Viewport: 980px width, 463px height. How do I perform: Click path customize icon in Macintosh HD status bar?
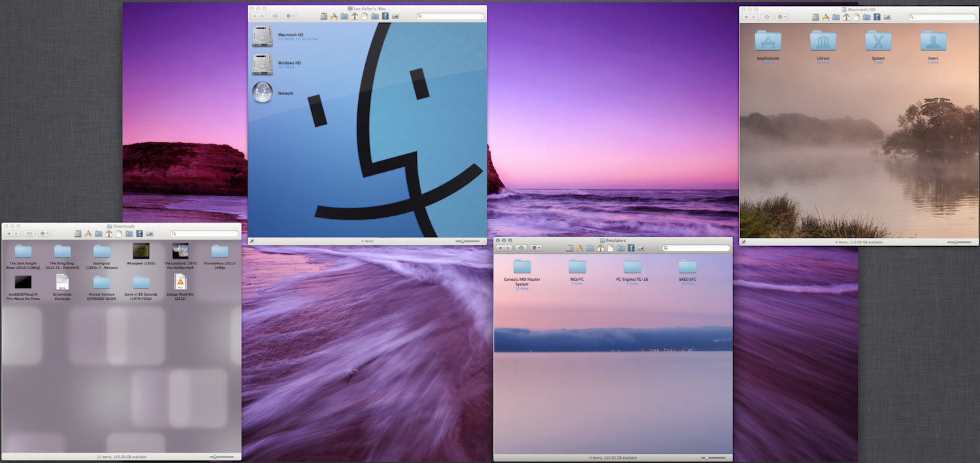[744, 242]
